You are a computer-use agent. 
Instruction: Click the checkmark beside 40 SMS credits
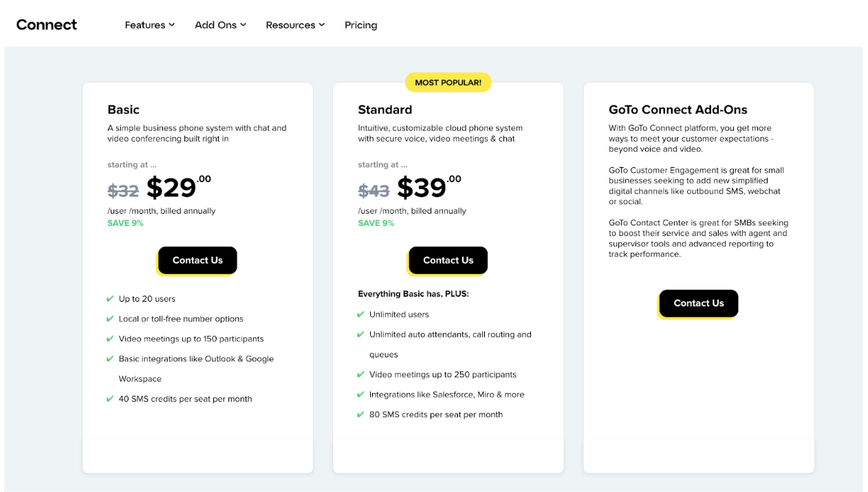coord(110,399)
